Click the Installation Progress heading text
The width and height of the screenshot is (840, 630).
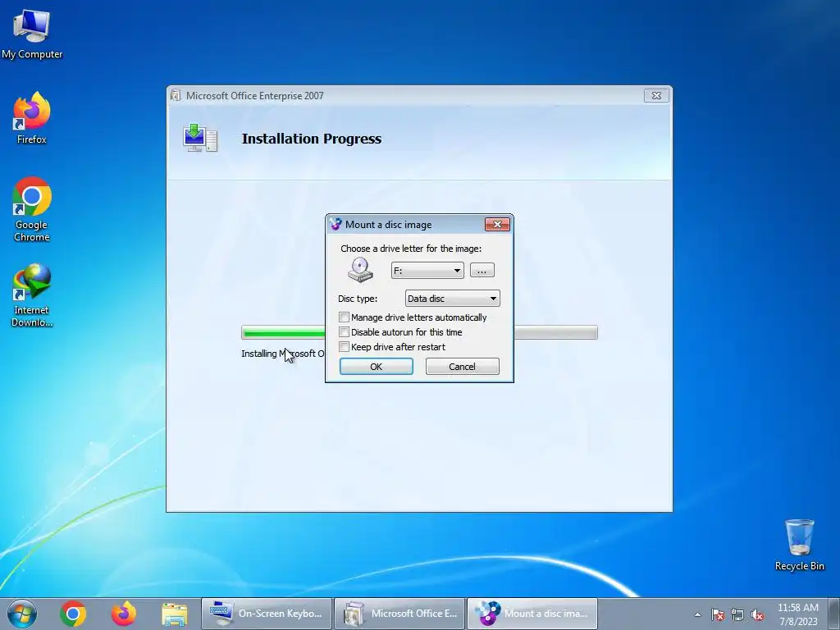coord(312,139)
